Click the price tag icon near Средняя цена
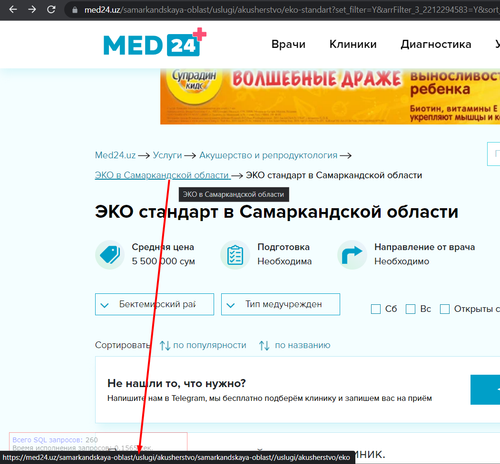This screenshot has height=464, width=500. click(x=110, y=255)
